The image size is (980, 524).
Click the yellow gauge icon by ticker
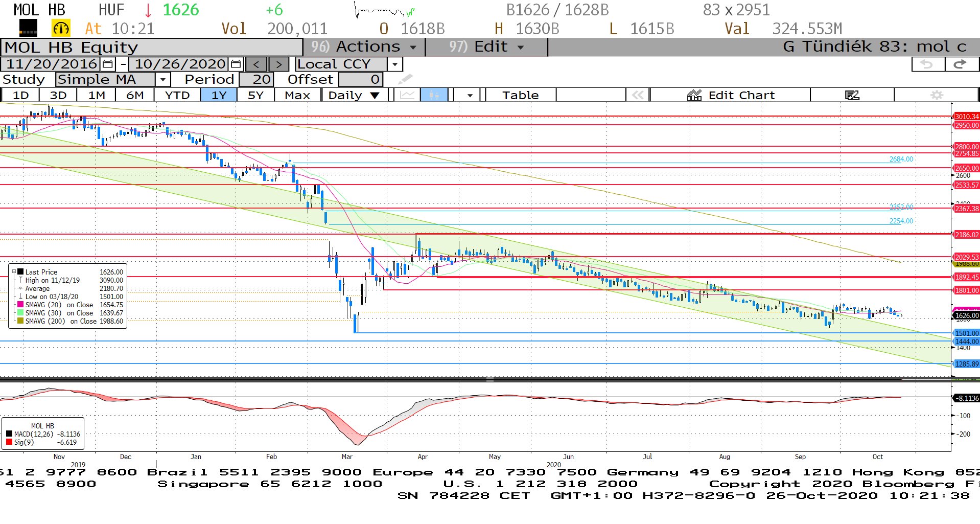(61, 28)
